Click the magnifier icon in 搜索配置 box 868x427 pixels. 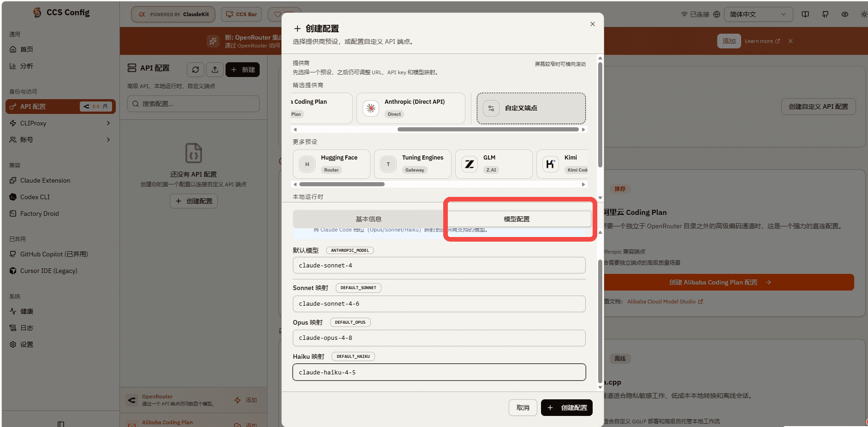(136, 104)
